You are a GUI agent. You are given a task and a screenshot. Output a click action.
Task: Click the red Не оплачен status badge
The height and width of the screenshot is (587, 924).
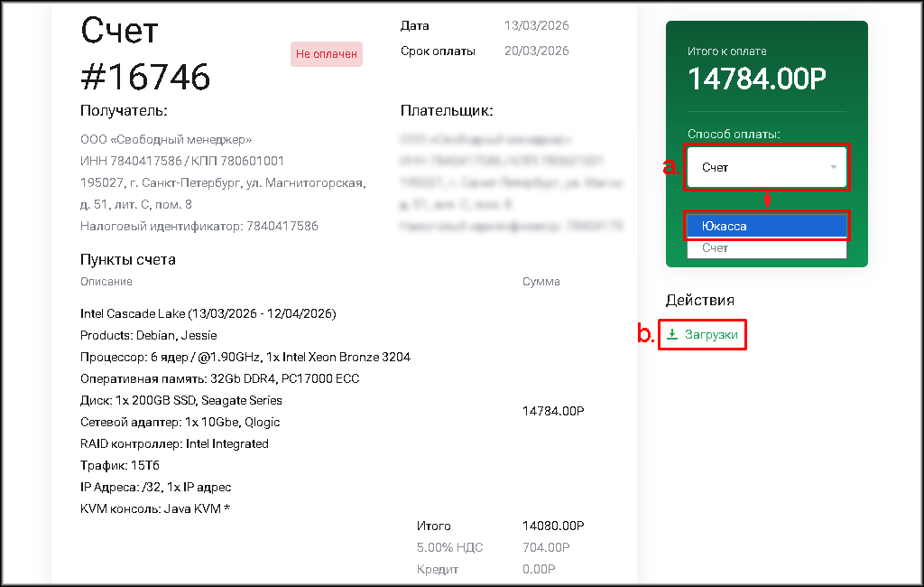click(x=327, y=54)
